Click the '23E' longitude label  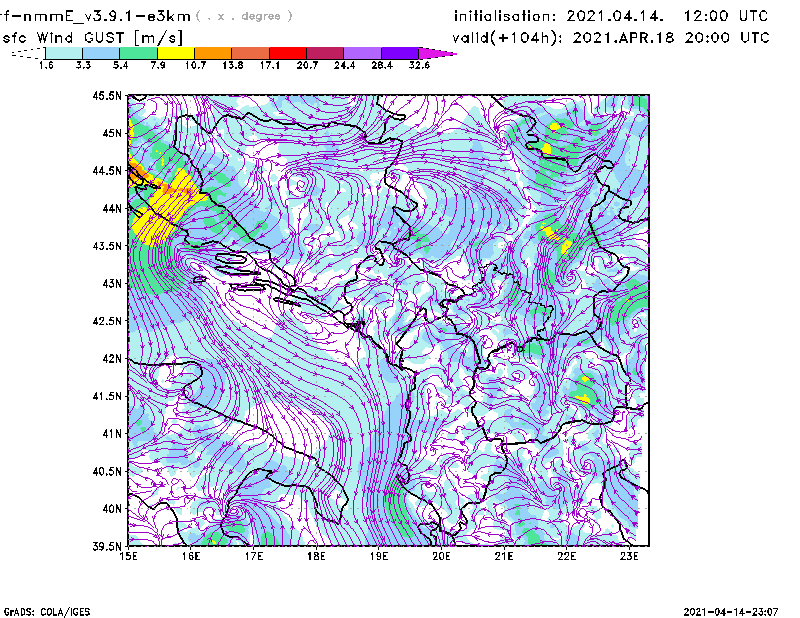pyautogui.click(x=629, y=556)
